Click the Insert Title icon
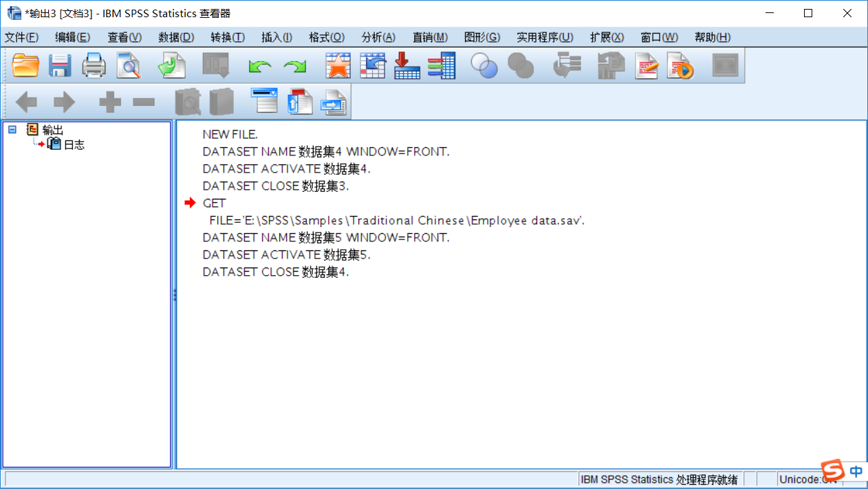This screenshot has height=489, width=868. click(x=300, y=102)
